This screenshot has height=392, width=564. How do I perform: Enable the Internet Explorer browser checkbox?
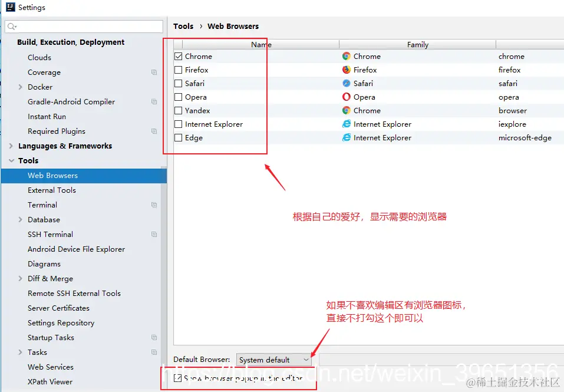pyautogui.click(x=178, y=124)
